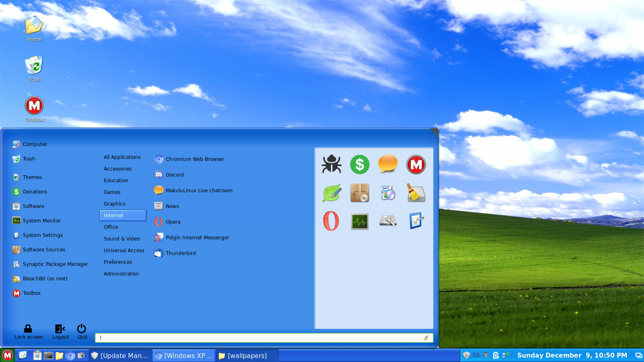This screenshot has width=644, height=362.
Task: Open the blue checklist favorites icon
Action: pos(416,221)
